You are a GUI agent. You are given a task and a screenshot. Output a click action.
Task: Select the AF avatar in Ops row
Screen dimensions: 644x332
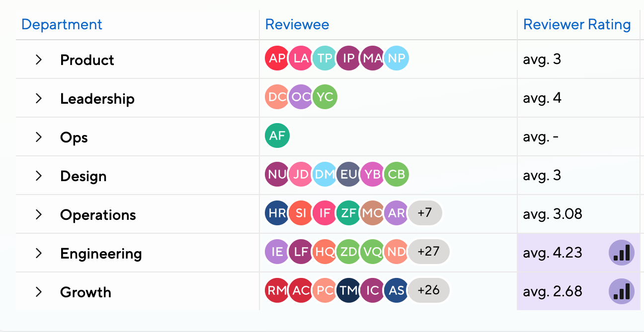[x=277, y=136]
